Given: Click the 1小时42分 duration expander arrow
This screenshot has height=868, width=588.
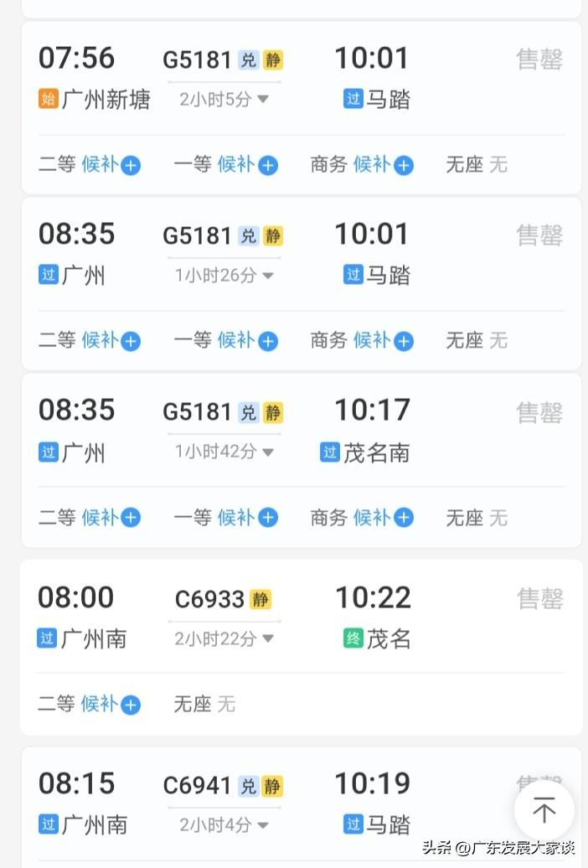Looking at the screenshot, I should tap(268, 450).
